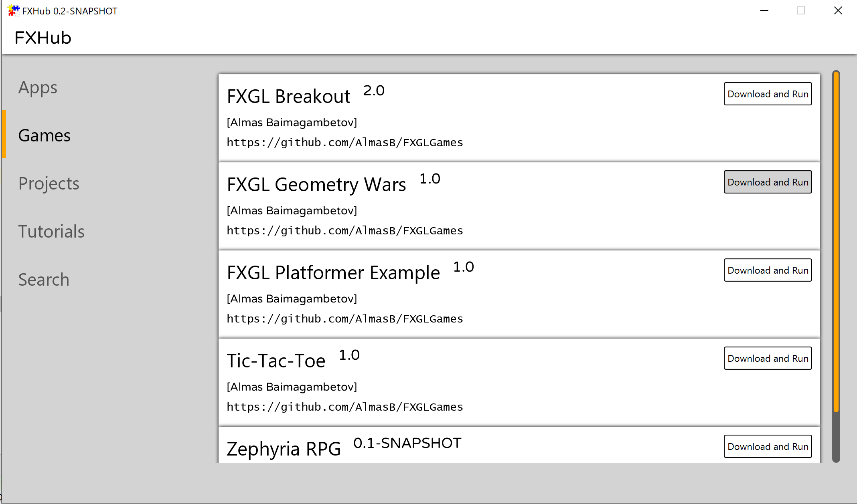Open the Platformer Example GitHub URL
Image resolution: width=857 pixels, height=504 pixels.
click(344, 319)
